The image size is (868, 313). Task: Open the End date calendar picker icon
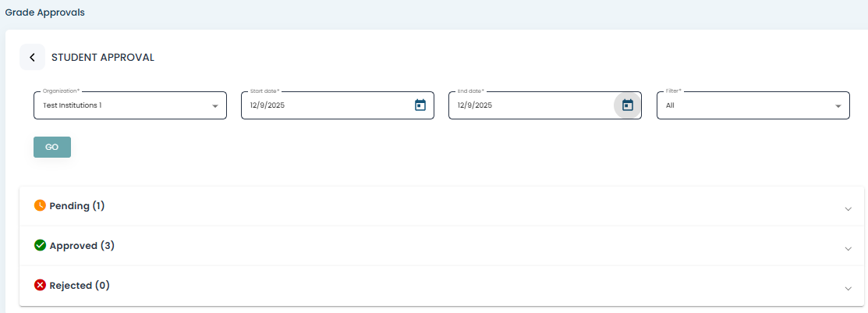point(627,105)
